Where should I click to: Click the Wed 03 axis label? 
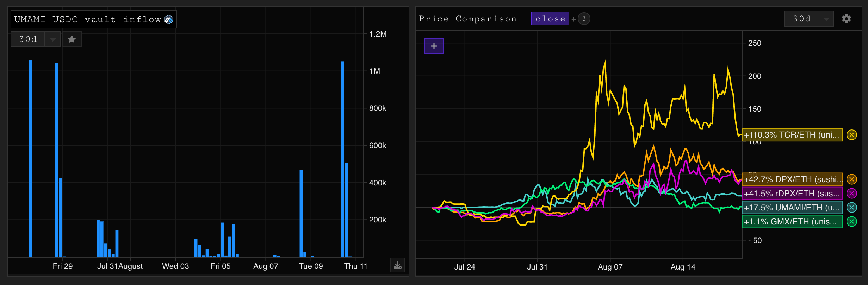(175, 266)
